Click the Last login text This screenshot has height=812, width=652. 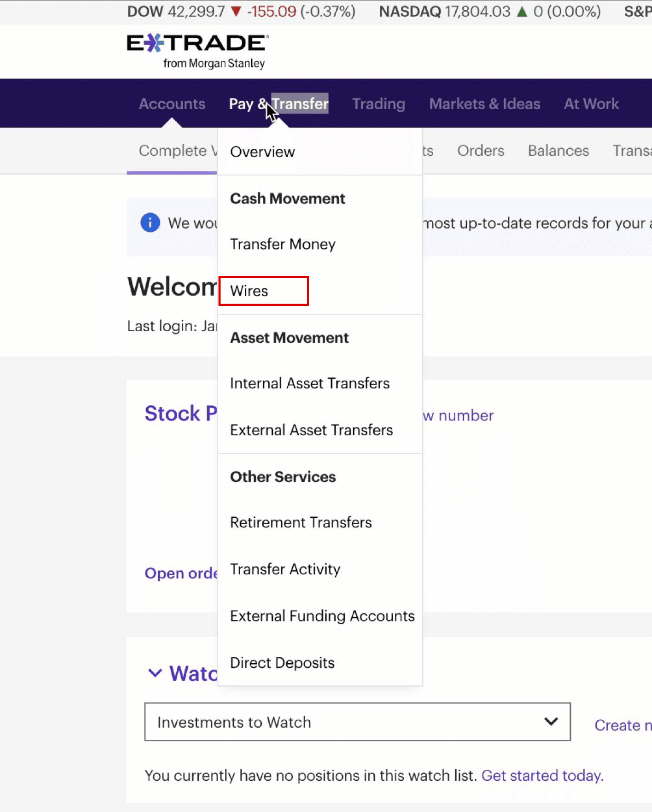pos(172,326)
